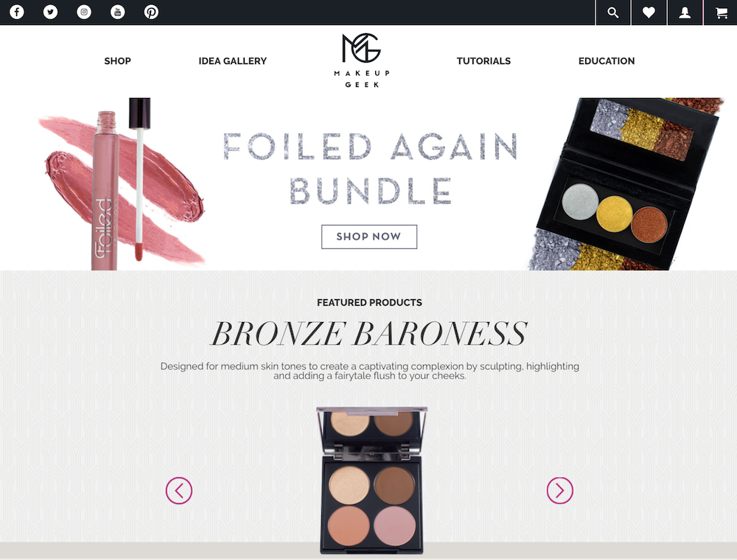The width and height of the screenshot is (737, 560).
Task: Open the Pinterest icon link
Action: (151, 12)
